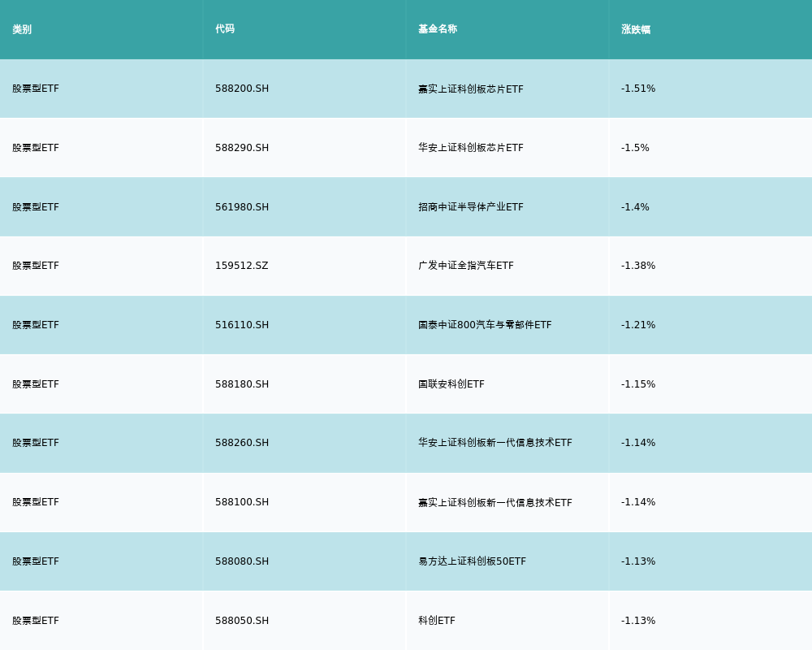Click fund name 国泰中证800汽车与零部件ETF
Viewport: 812px width, 650px height.
485,325
